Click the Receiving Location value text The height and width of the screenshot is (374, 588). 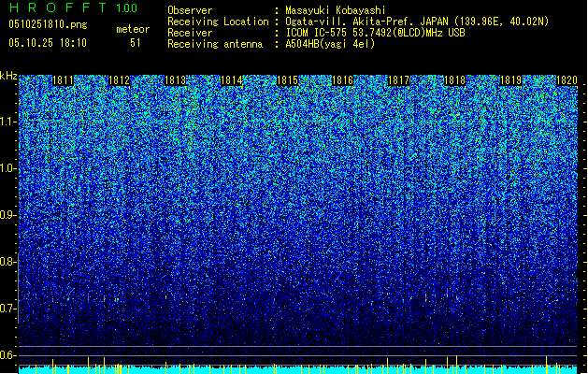coord(417,22)
